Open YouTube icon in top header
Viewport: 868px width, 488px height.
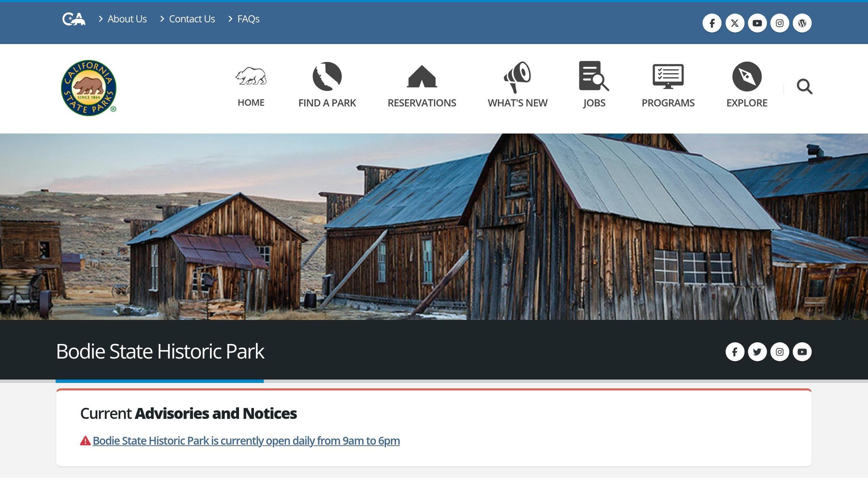coord(757,23)
